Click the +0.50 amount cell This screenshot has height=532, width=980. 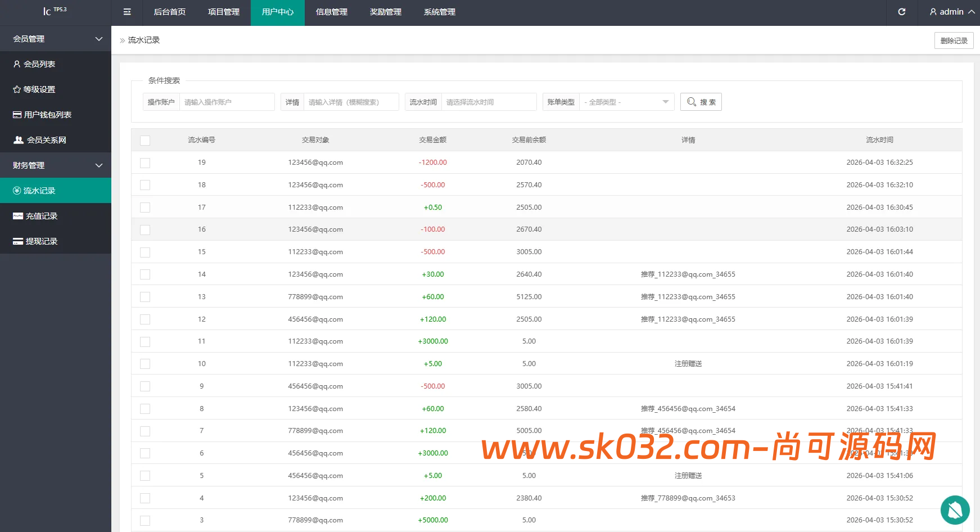point(433,208)
